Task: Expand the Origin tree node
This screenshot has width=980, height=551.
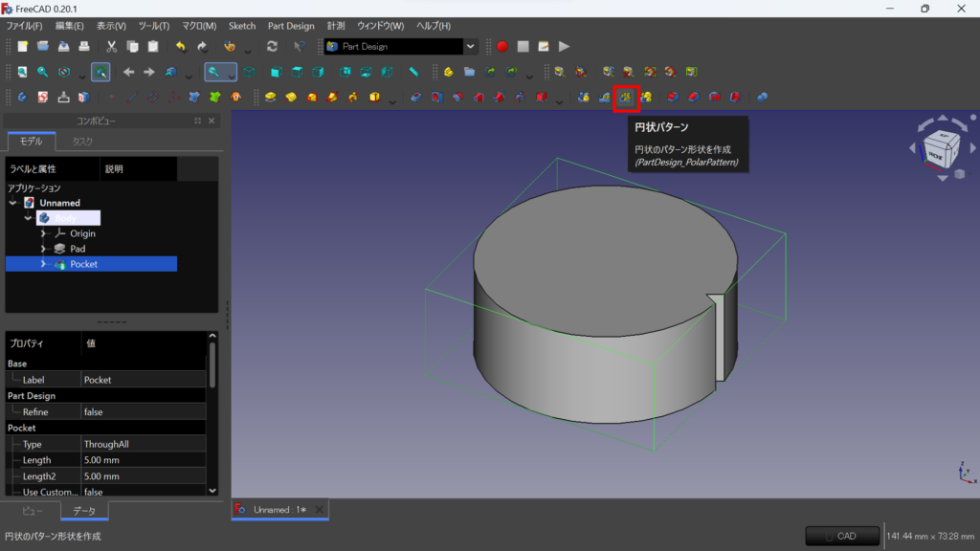Action: pyautogui.click(x=43, y=233)
